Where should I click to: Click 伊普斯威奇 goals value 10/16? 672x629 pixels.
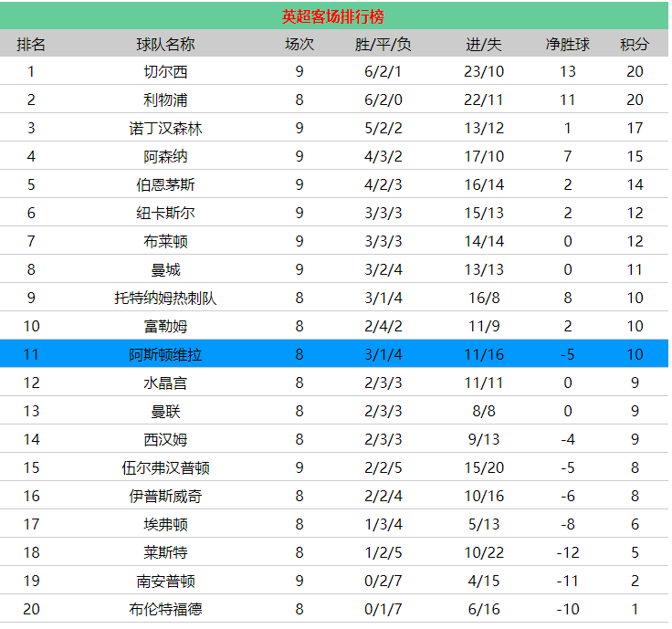484,496
